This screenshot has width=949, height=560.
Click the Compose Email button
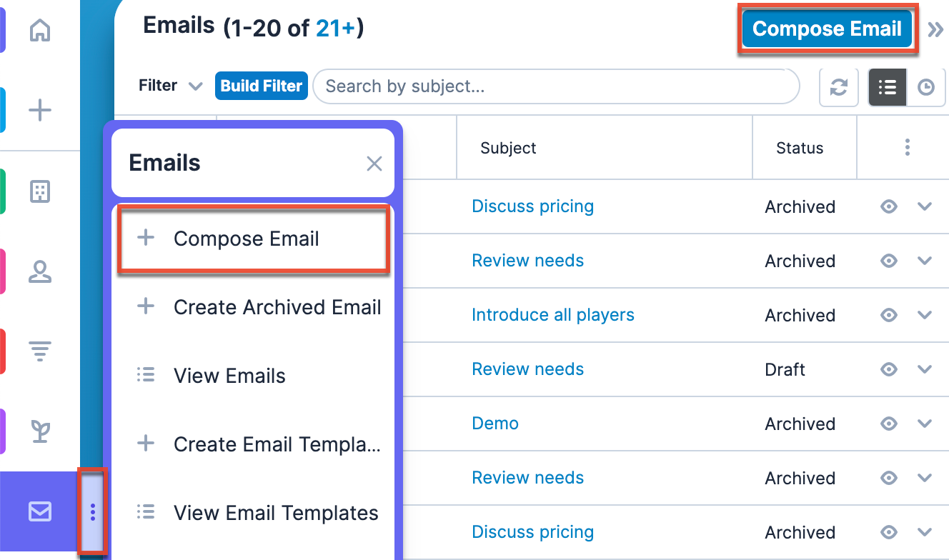pyautogui.click(x=826, y=29)
